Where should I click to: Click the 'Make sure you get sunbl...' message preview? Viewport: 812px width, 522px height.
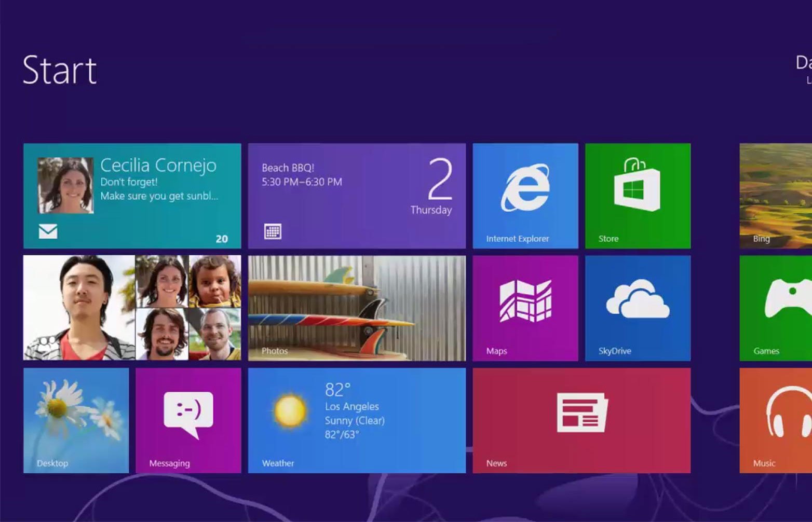tap(159, 196)
